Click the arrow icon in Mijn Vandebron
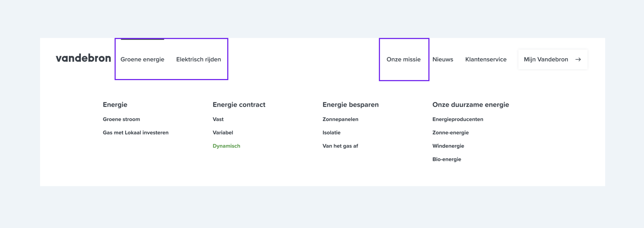The height and width of the screenshot is (228, 644). coord(578,59)
